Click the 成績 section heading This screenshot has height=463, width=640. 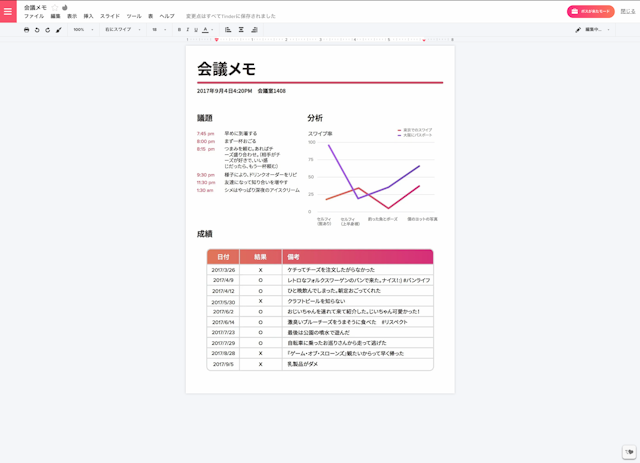(x=204, y=234)
